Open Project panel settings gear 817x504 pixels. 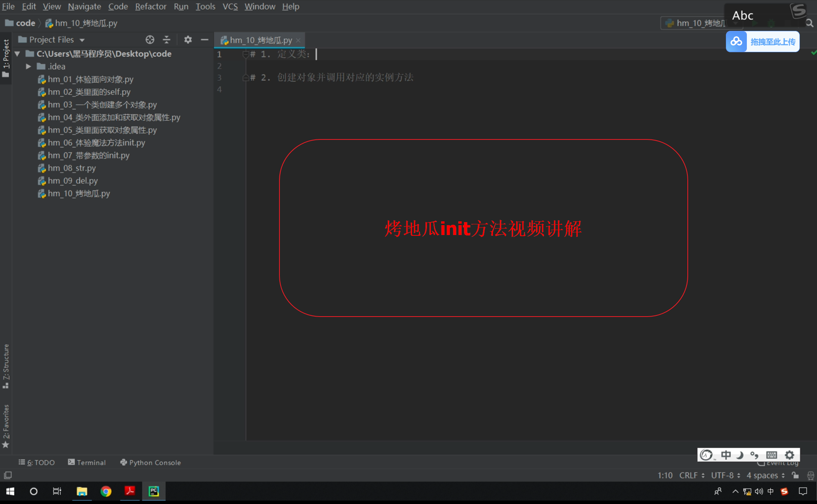188,40
